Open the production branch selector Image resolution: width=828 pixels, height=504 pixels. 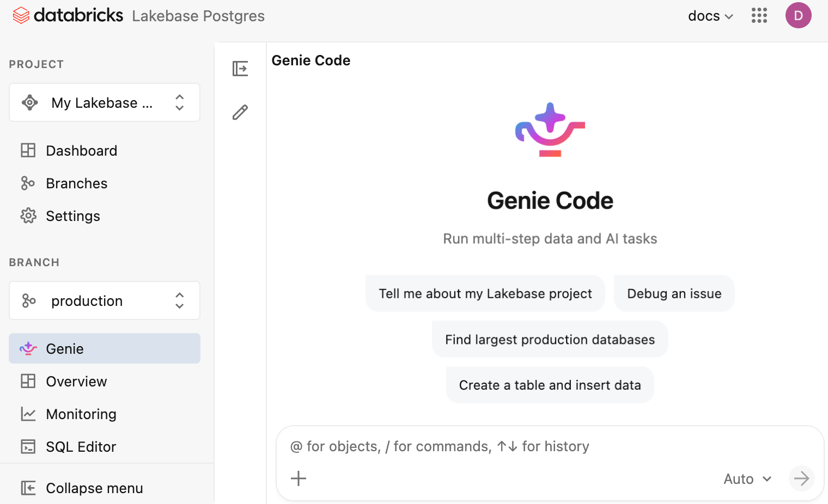coord(105,300)
